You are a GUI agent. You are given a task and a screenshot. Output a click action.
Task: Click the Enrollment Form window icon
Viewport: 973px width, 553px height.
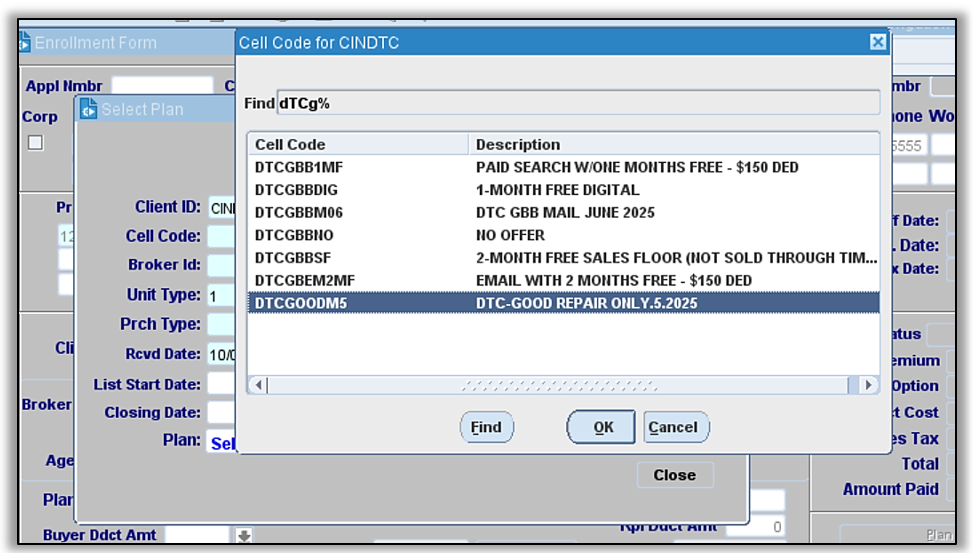tap(23, 43)
